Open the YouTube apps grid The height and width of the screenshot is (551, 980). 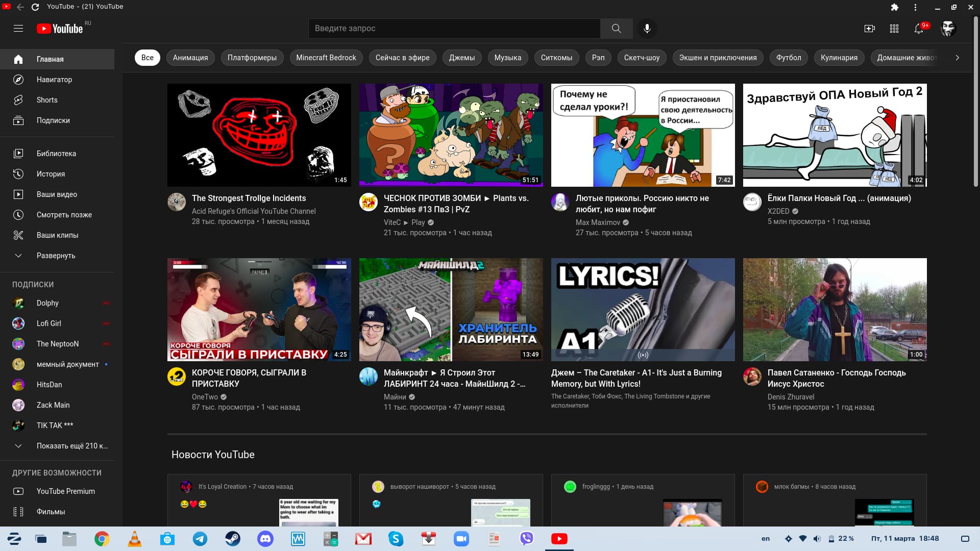pyautogui.click(x=894, y=29)
